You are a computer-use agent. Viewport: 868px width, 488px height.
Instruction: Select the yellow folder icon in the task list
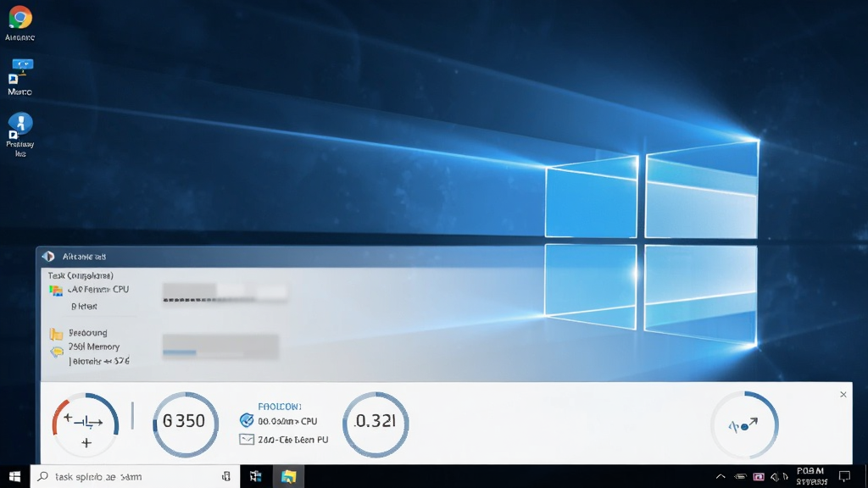pos(56,334)
